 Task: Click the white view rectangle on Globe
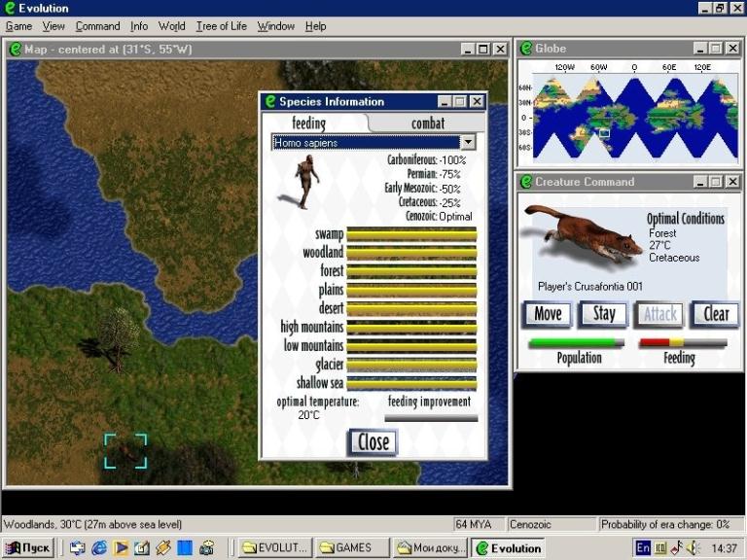(603, 133)
